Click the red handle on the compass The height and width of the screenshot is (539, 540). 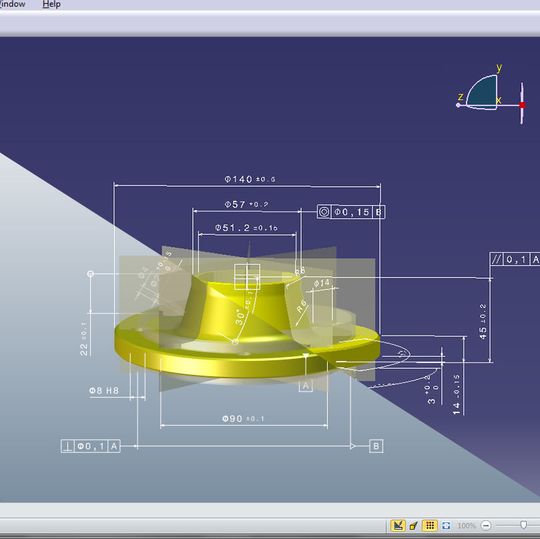point(522,105)
